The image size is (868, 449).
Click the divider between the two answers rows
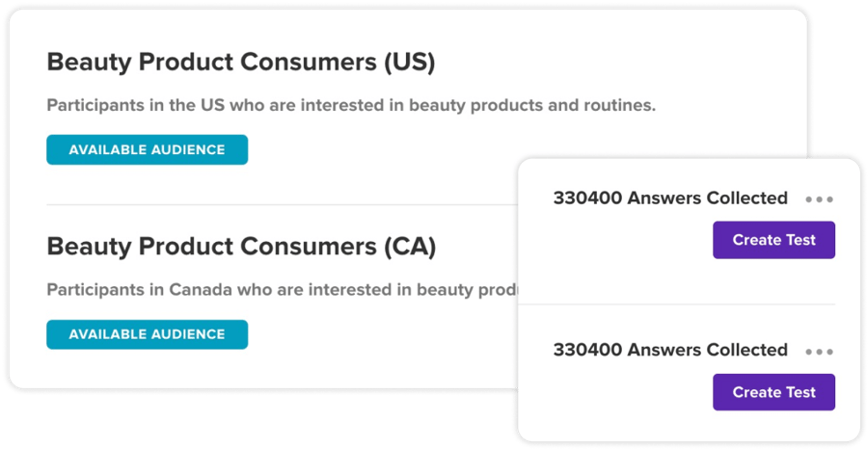click(x=690, y=304)
